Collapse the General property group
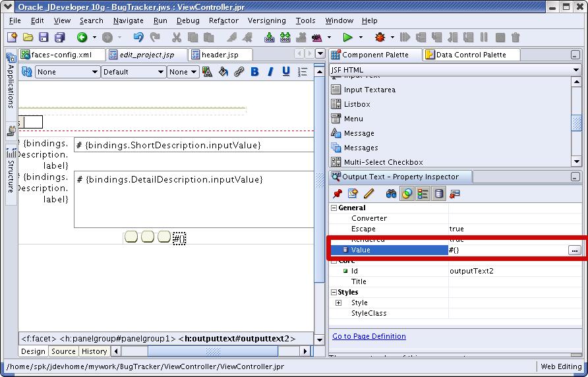Image resolution: width=588 pixels, height=377 pixels. click(334, 208)
